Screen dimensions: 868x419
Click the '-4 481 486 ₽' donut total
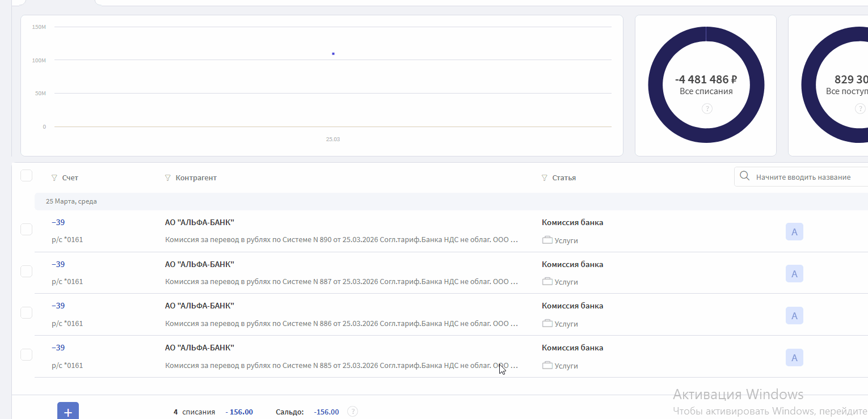[x=706, y=79]
